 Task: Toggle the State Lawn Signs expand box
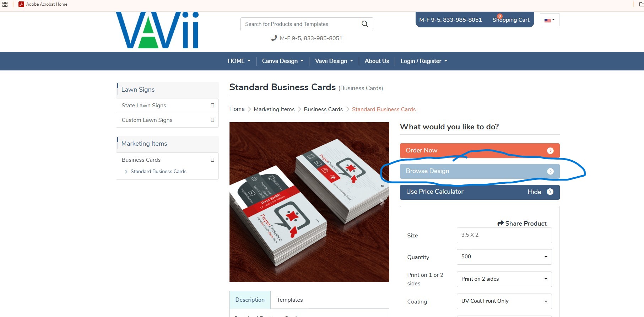click(212, 106)
